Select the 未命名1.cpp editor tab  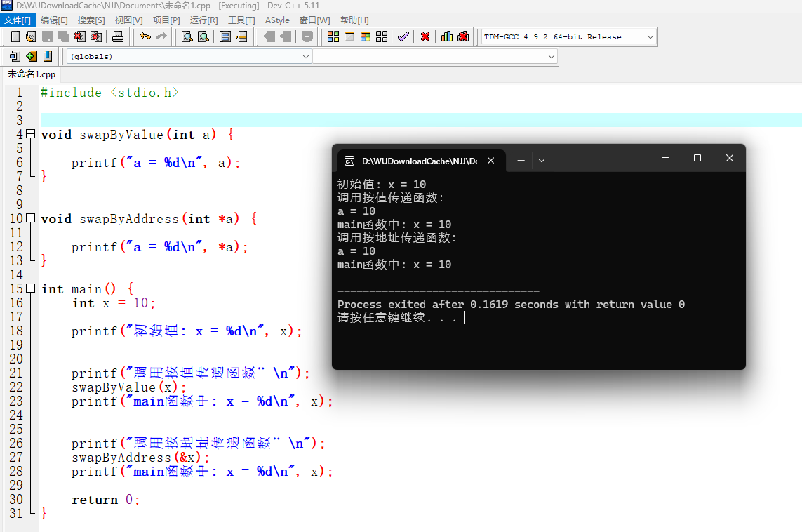coord(31,74)
